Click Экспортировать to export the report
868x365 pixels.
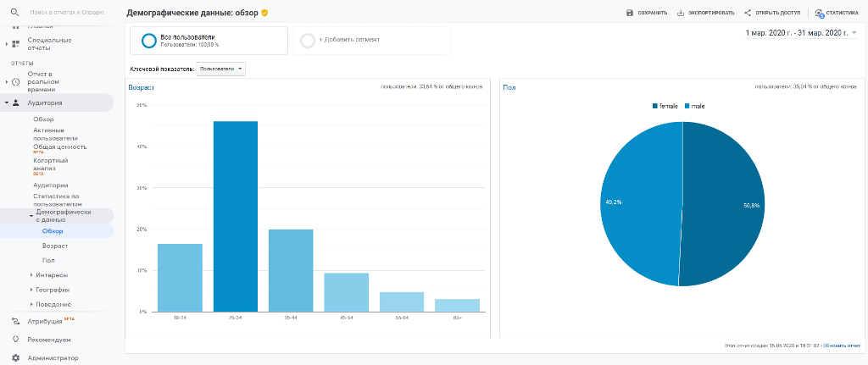click(705, 13)
